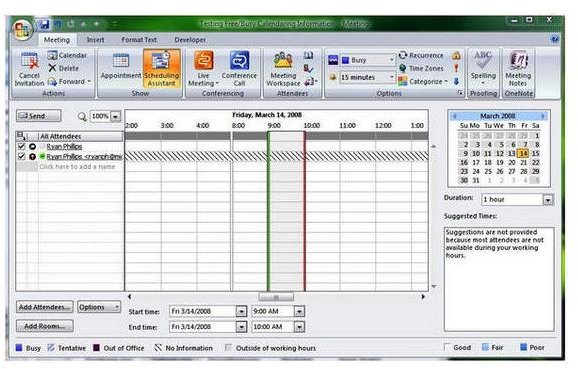578x369 pixels.
Task: Open the 10:00 AM end time dropdown
Action: (x=299, y=327)
